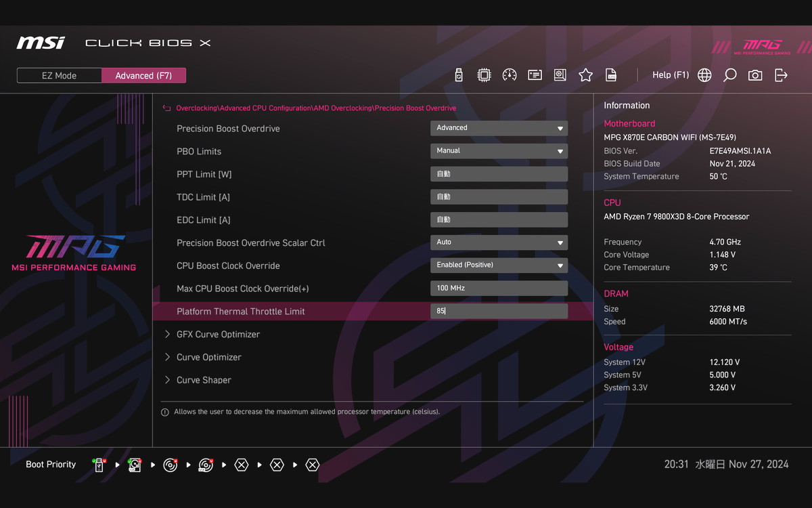Screen dimensions: 812x508
Task: Click the info icon beside the help description
Action: click(165, 412)
